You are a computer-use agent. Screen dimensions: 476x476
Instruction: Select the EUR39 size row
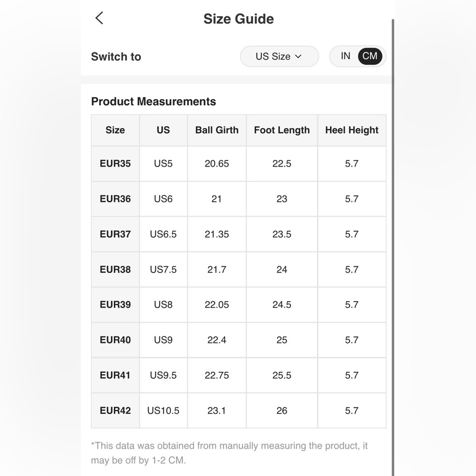(x=238, y=305)
